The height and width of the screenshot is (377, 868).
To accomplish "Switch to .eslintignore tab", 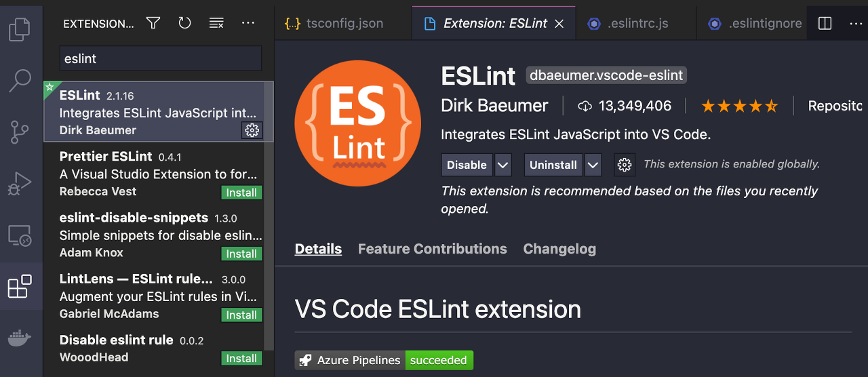I will coord(753,23).
